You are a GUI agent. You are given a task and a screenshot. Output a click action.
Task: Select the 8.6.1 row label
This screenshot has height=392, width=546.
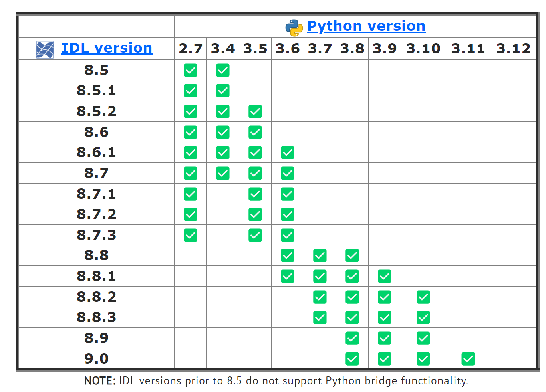pos(96,152)
